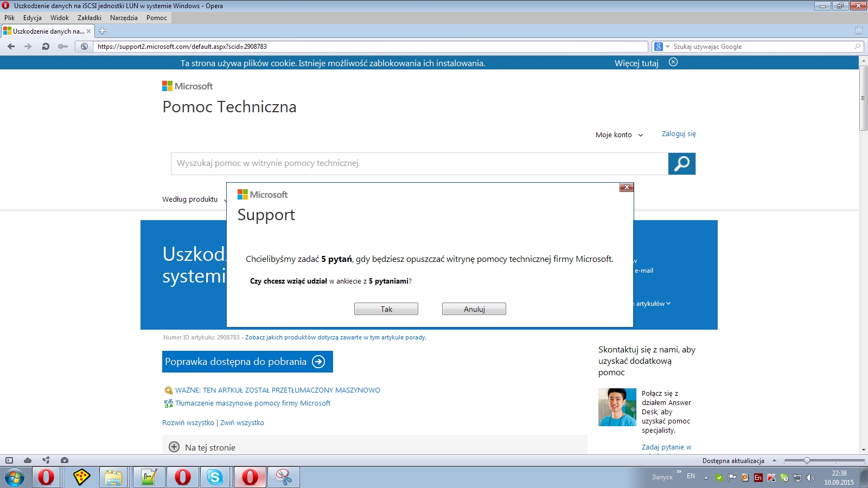The image size is (868, 488).
Task: Click the yellow diamond taskbar app icon
Action: pyautogui.click(x=81, y=478)
